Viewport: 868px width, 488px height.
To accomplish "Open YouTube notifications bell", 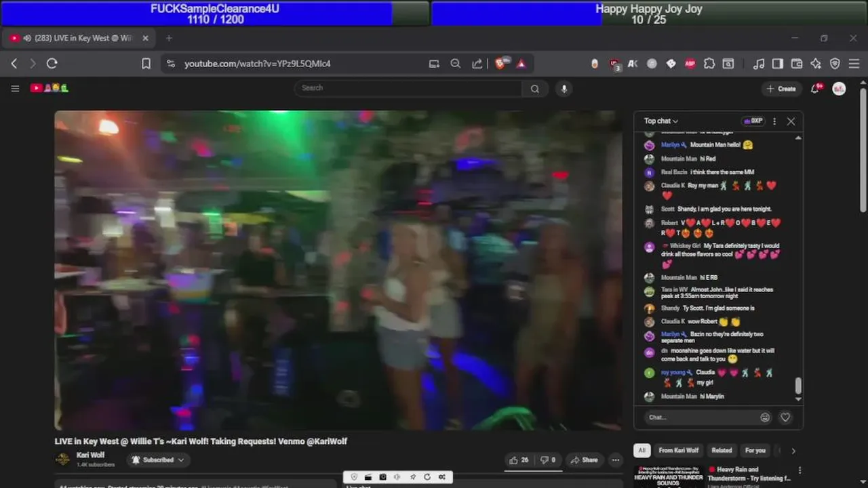I will (x=815, y=88).
